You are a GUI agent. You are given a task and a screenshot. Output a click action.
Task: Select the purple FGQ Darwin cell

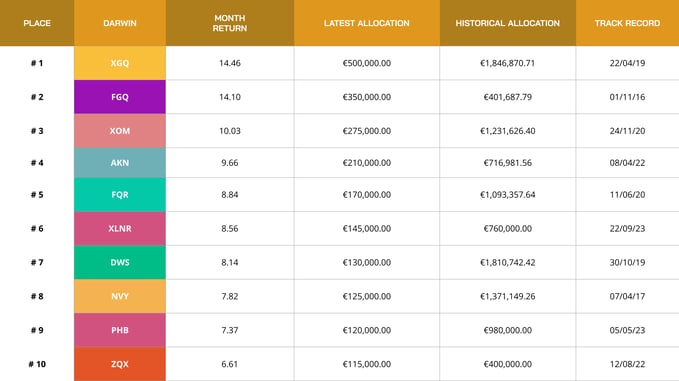click(x=120, y=97)
